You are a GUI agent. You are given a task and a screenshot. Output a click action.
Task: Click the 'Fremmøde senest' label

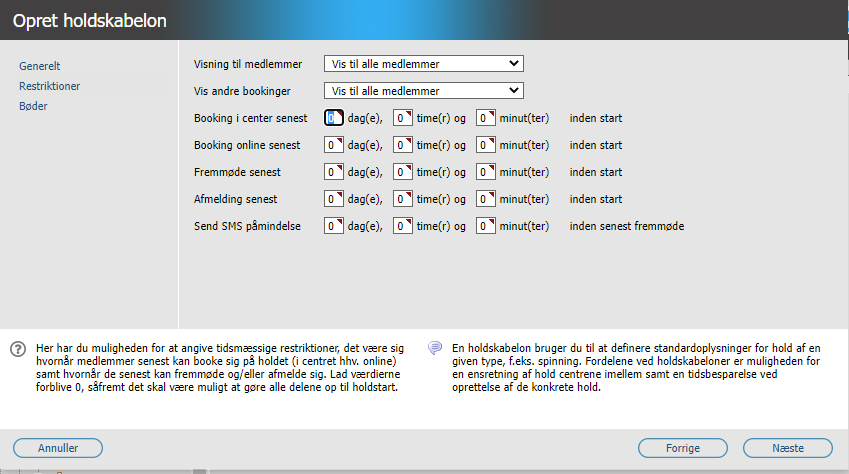pyautogui.click(x=237, y=172)
